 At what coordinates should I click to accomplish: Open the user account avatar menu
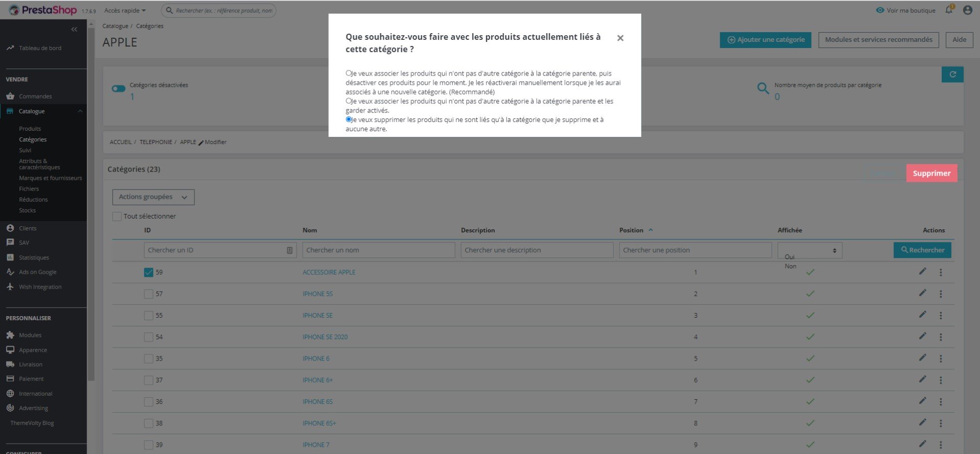click(x=967, y=10)
